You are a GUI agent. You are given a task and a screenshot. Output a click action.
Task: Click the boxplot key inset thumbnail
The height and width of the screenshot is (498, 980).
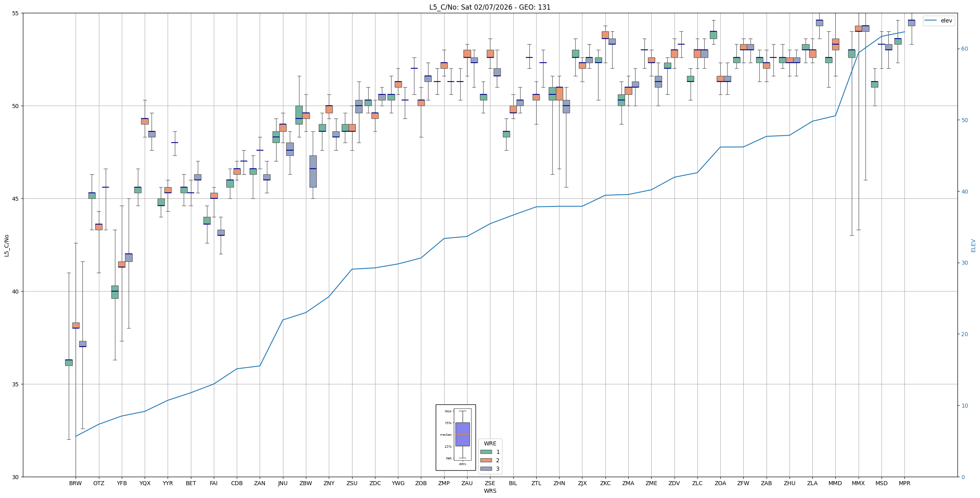[455, 437]
